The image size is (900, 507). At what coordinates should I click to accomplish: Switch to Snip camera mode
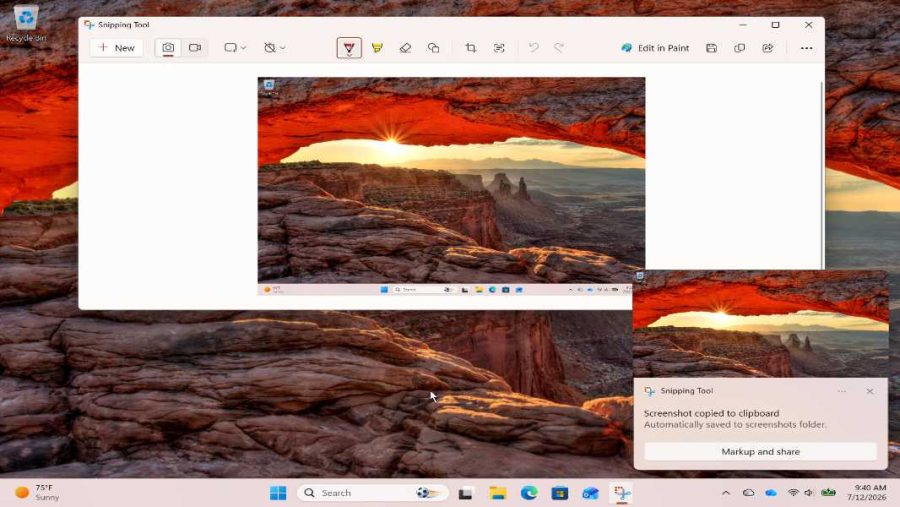pyautogui.click(x=168, y=48)
